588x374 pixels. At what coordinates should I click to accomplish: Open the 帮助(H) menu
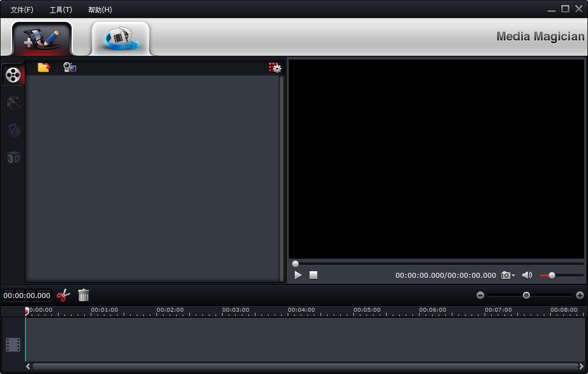[100, 10]
